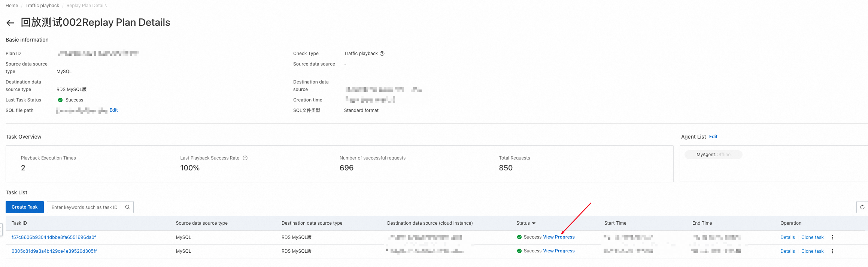Viewport: 868px width, 267px height.
Task: Click the Destination data source (cloud instance) header
Action: click(x=430, y=223)
